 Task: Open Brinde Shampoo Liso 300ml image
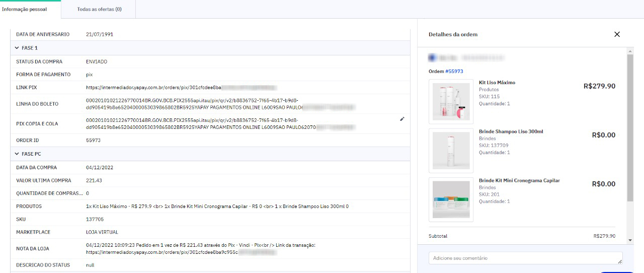click(x=451, y=150)
